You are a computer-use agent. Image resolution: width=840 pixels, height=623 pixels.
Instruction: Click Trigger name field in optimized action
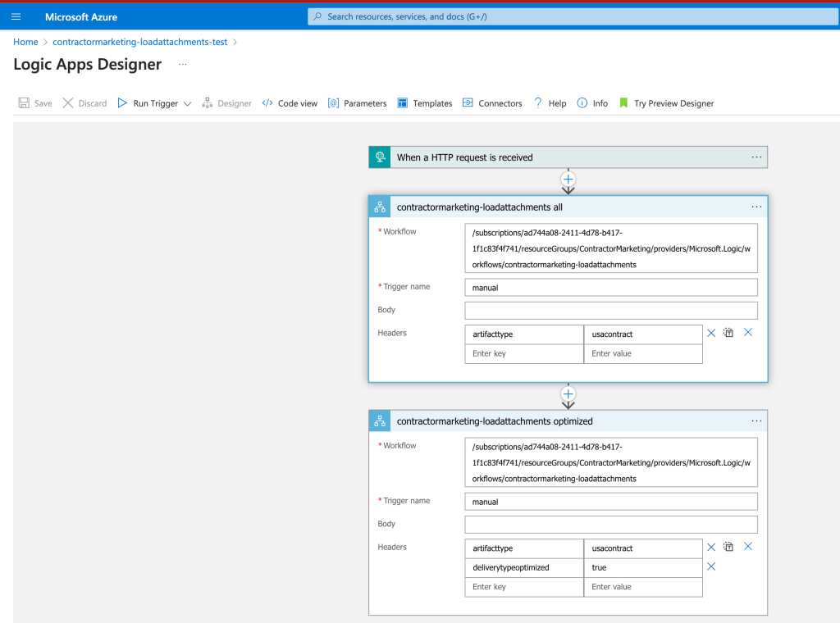(611, 502)
